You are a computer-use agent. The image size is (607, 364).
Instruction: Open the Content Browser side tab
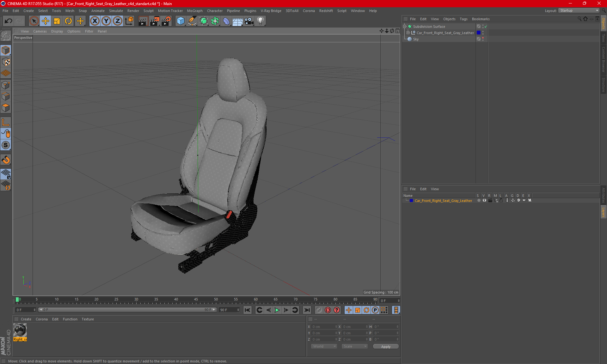pyautogui.click(x=604, y=59)
